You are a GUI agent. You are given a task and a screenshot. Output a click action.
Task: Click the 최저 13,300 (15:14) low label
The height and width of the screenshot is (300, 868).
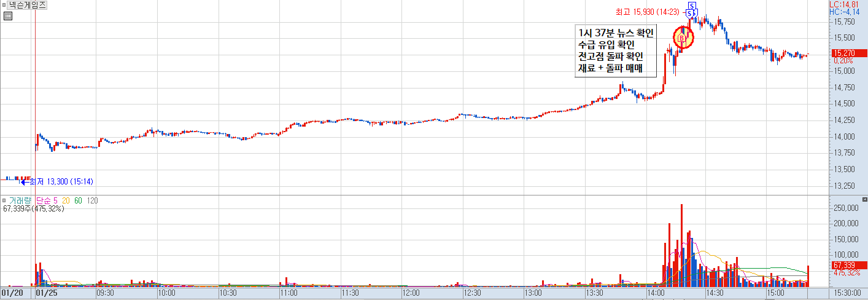click(61, 181)
